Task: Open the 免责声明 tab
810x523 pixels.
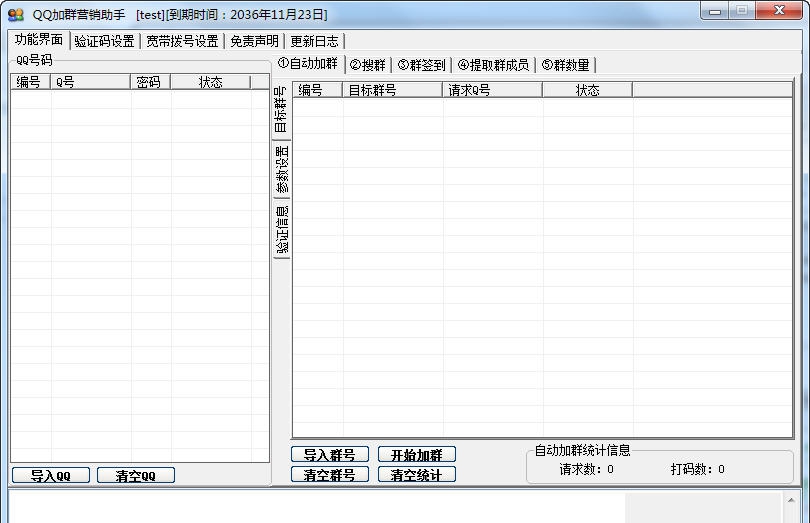Action: 254,41
